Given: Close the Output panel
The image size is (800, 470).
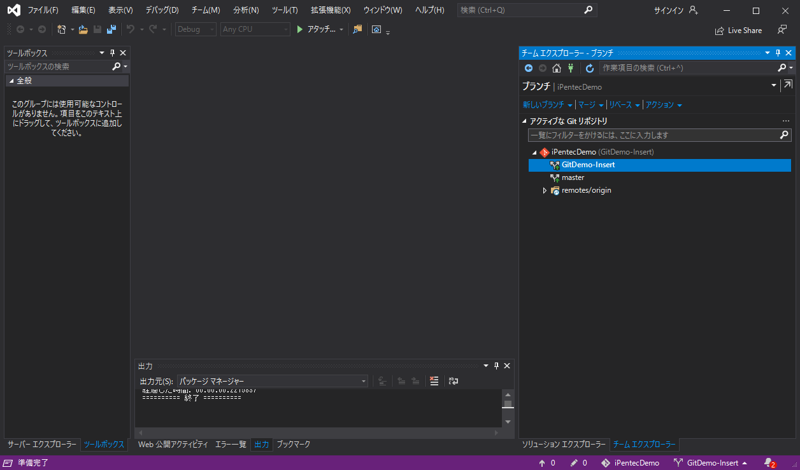Looking at the screenshot, I should click(507, 366).
